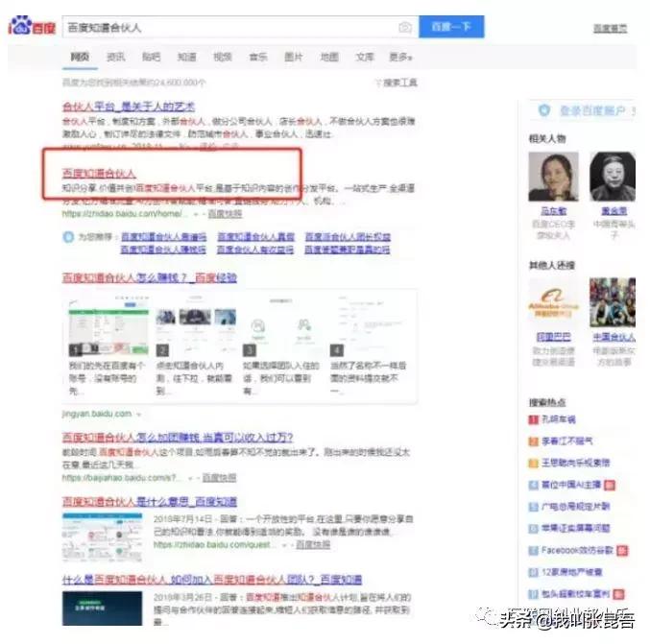Click the red tag badge after Facebook效仿谷歌
Image resolution: width=650 pixels, height=644 pixels.
pos(622,550)
